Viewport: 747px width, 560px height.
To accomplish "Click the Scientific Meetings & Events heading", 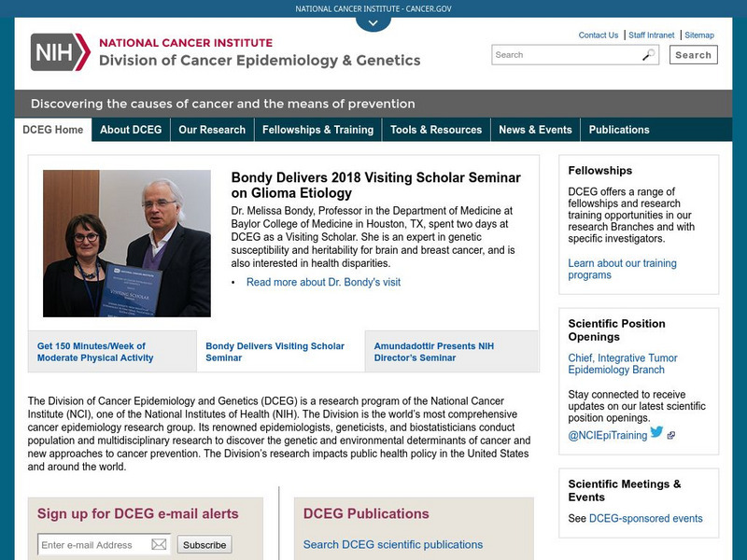I will point(624,491).
